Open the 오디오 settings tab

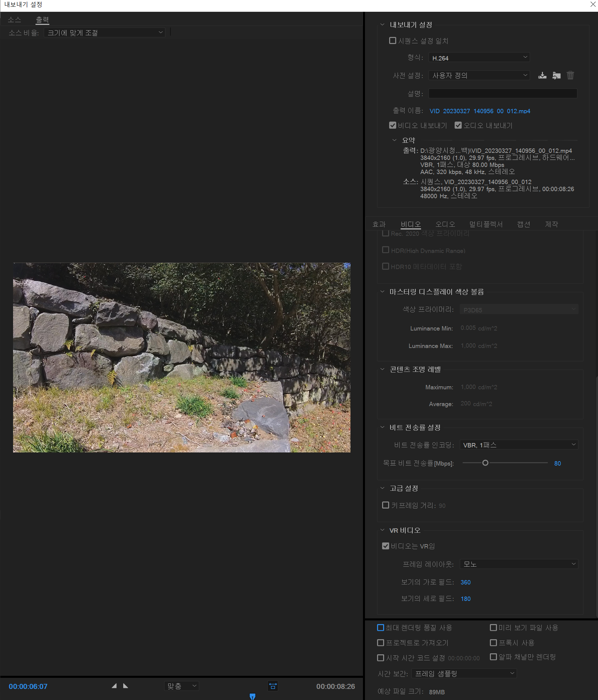click(x=445, y=224)
